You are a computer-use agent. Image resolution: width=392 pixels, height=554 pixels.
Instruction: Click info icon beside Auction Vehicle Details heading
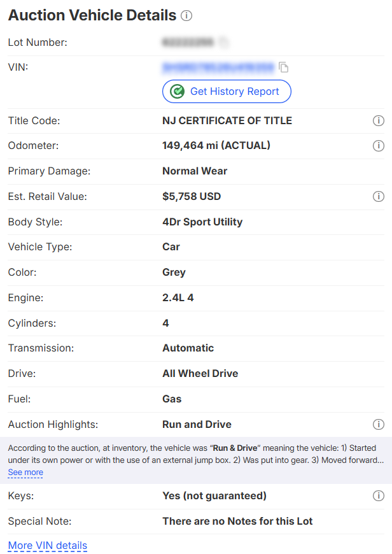click(186, 16)
